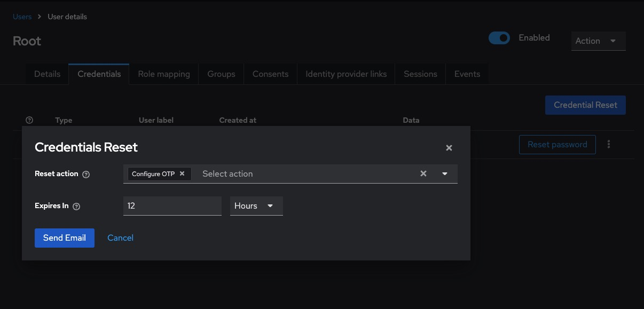Open the Action dropdown menu

click(x=598, y=41)
